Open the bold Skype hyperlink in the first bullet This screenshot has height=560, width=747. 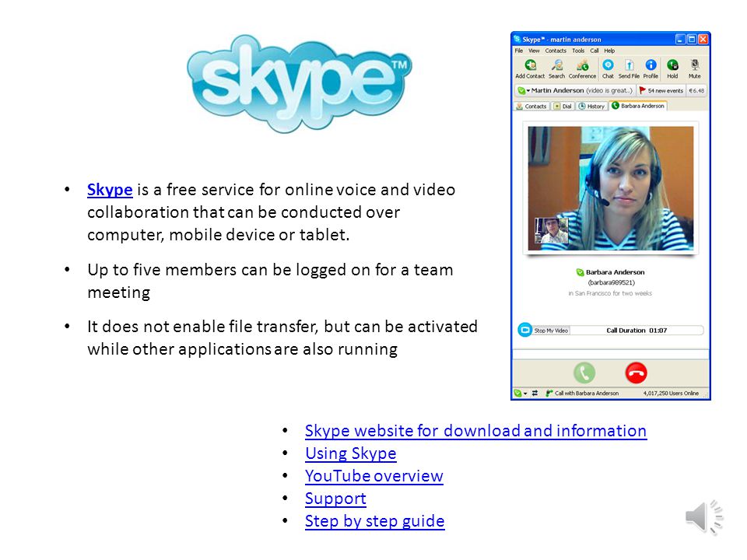pos(110,190)
